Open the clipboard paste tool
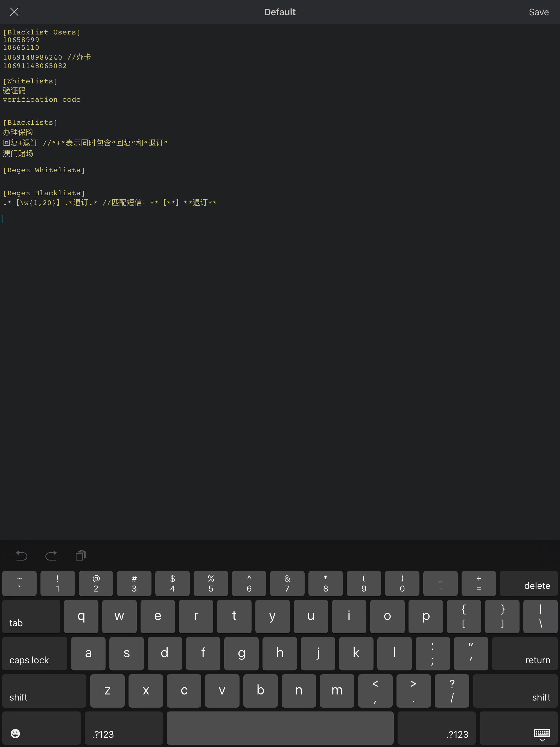 pos(80,556)
